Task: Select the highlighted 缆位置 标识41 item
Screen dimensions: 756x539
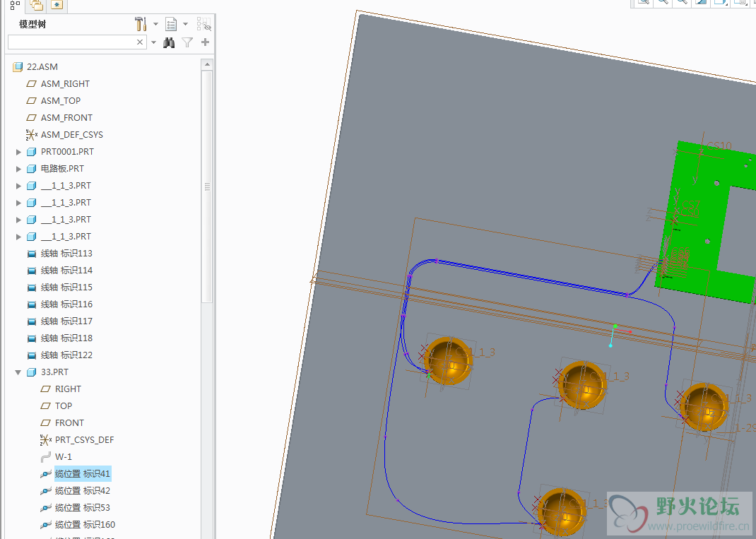Action: (83, 474)
